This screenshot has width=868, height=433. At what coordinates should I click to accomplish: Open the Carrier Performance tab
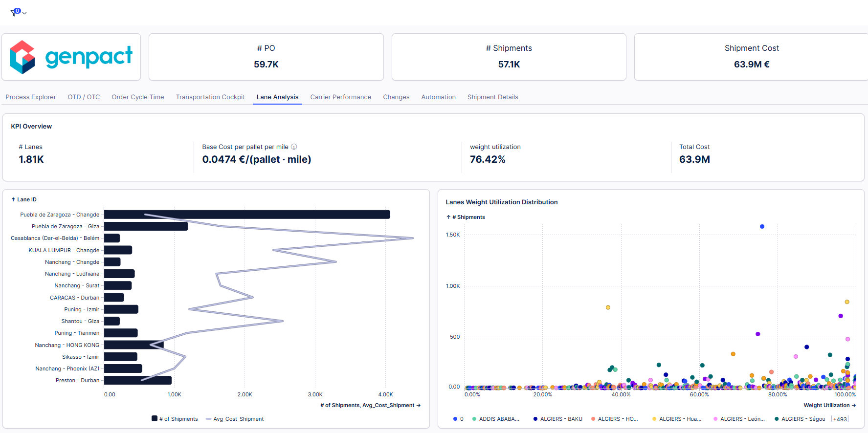(340, 97)
